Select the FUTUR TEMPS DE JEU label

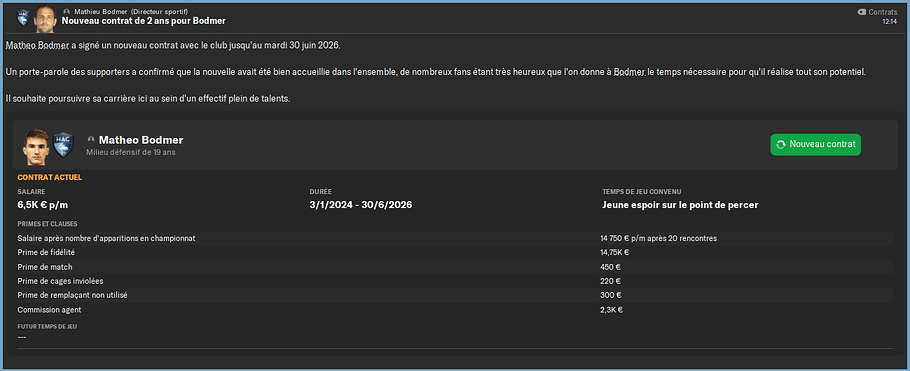pos(47,326)
